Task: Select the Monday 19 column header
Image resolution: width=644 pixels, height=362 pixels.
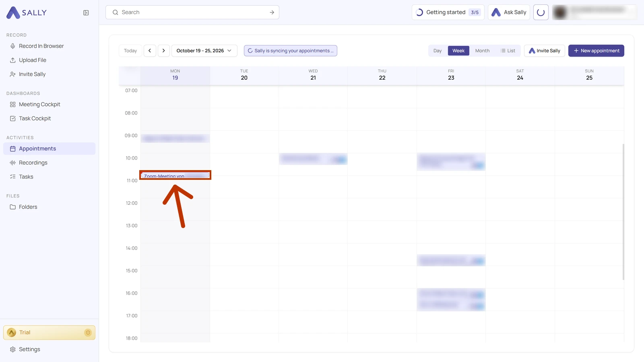Action: (175, 75)
